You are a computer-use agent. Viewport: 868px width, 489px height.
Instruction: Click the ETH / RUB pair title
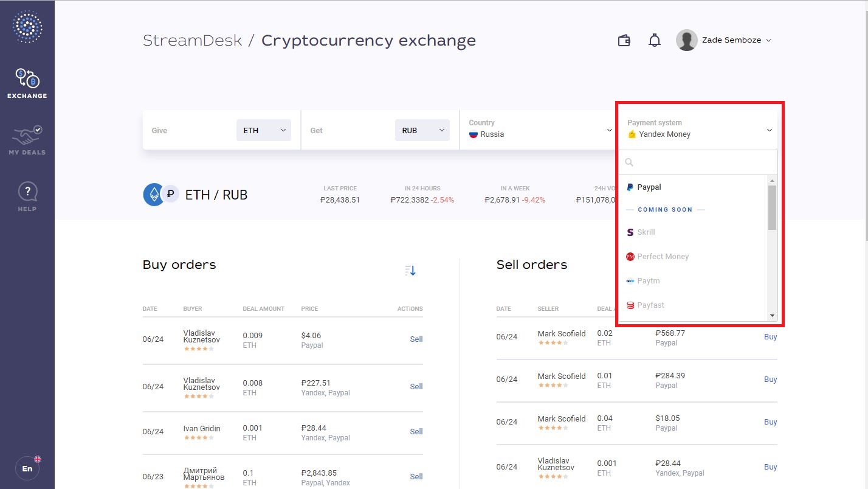[x=216, y=195]
